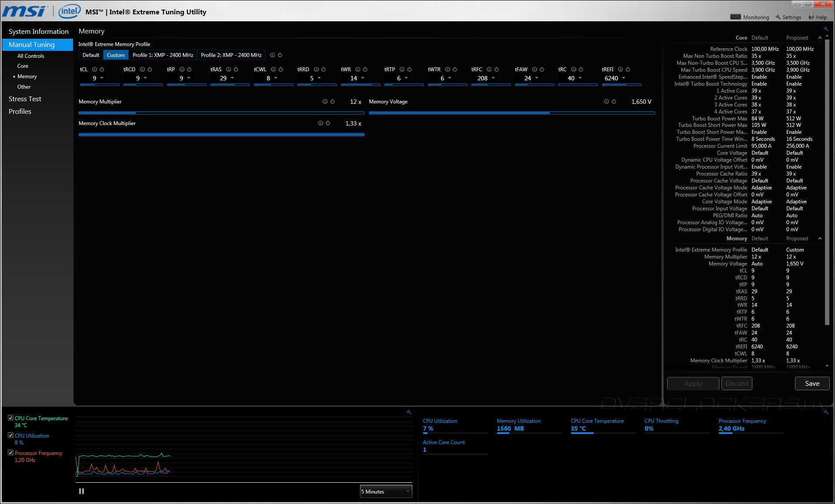The height and width of the screenshot is (504, 835).
Task: Click the wrench icon above monitoring graph
Action: pos(409,412)
